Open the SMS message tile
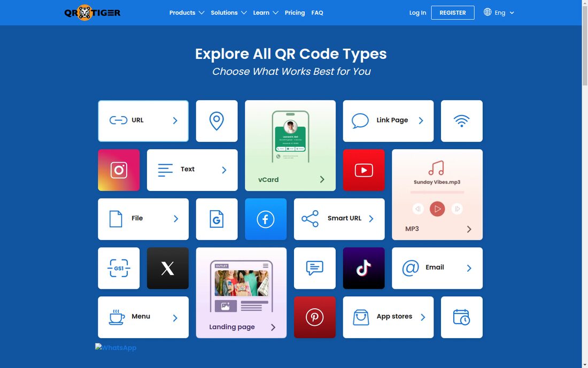Screen dimensions: 588x368 [315, 268]
